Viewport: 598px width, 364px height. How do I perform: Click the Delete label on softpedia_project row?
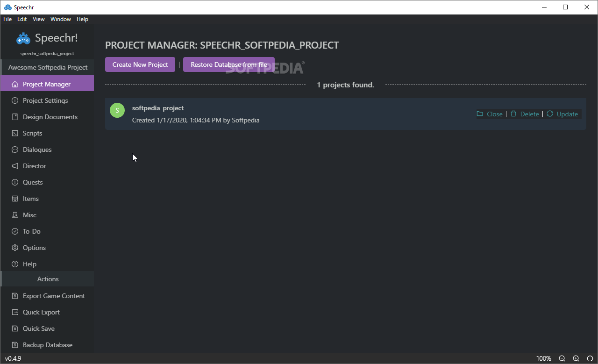click(x=530, y=114)
